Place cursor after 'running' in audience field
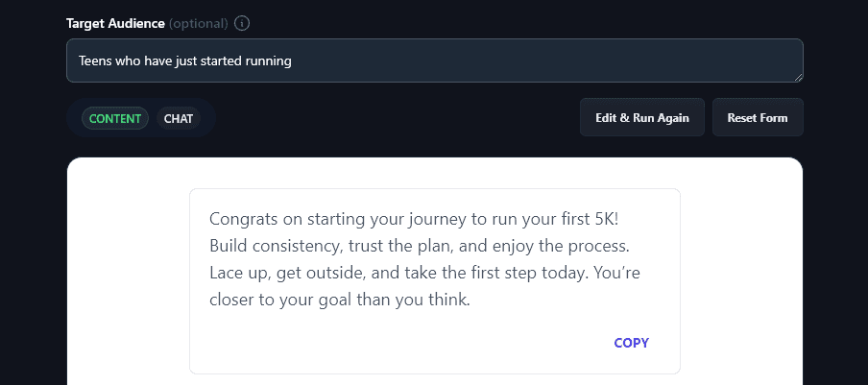Viewport: 868px width, 385px height. coord(292,61)
